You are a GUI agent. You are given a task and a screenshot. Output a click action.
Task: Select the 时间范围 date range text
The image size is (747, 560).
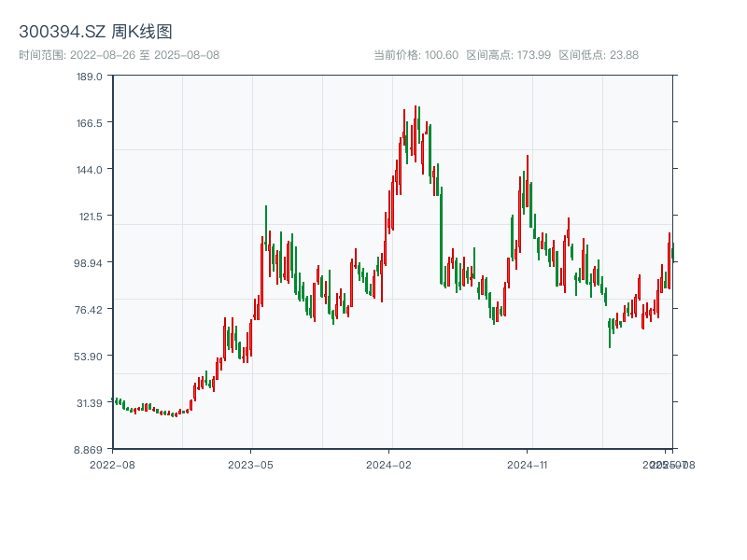(x=119, y=55)
